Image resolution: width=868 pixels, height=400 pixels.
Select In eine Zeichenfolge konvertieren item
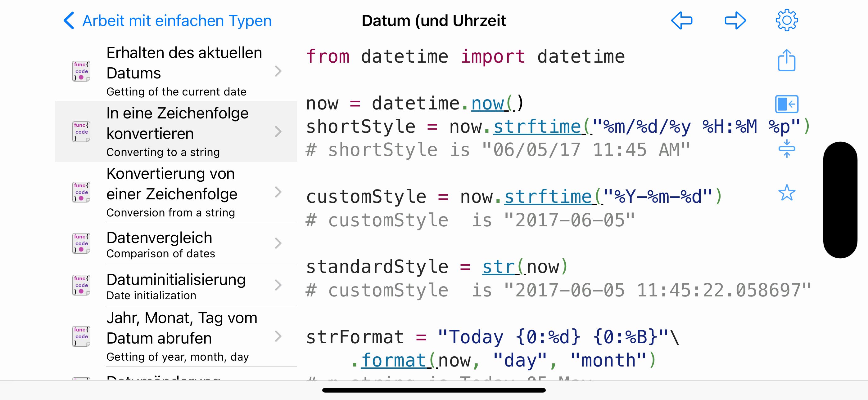[176, 132]
